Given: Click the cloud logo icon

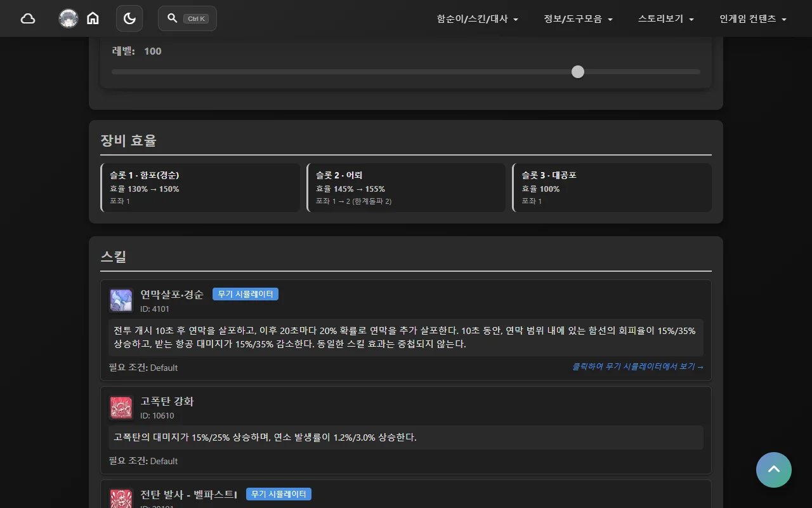Looking at the screenshot, I should [28, 18].
